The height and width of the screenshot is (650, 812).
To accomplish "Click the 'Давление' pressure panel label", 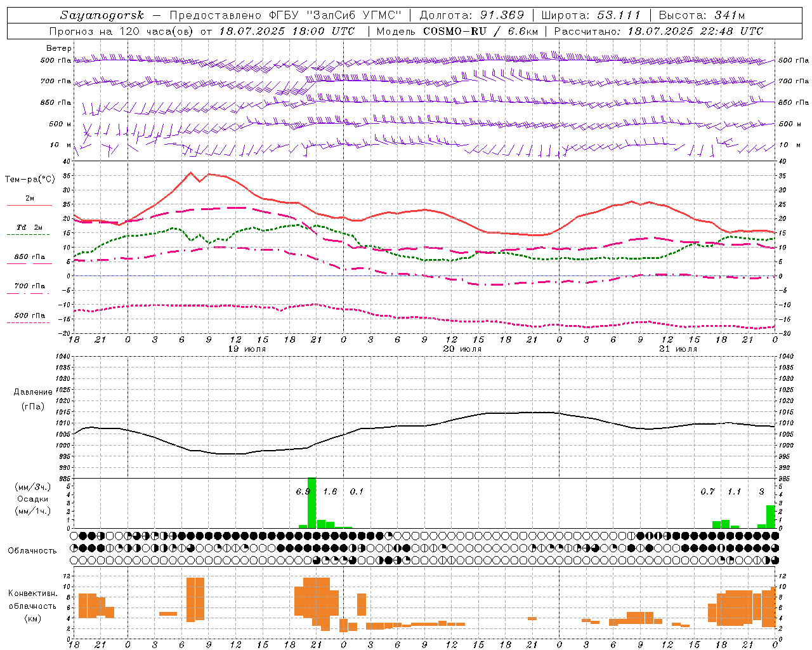I will click(x=32, y=392).
